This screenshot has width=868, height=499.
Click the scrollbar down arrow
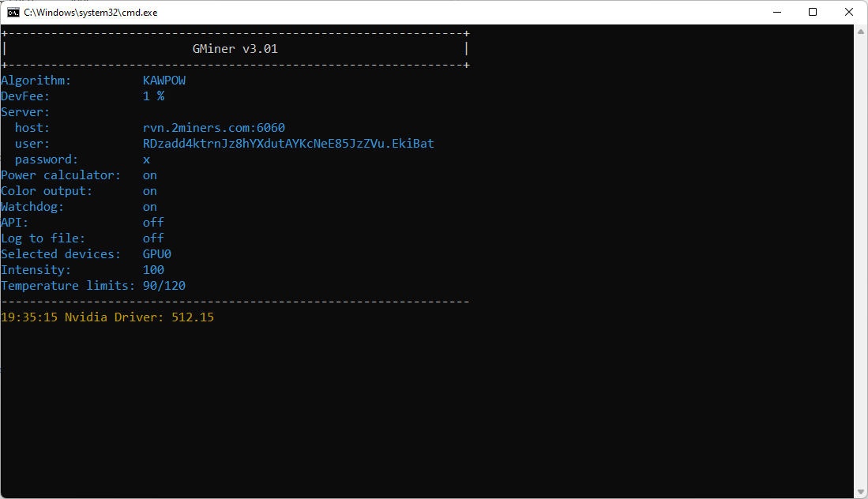point(860,492)
